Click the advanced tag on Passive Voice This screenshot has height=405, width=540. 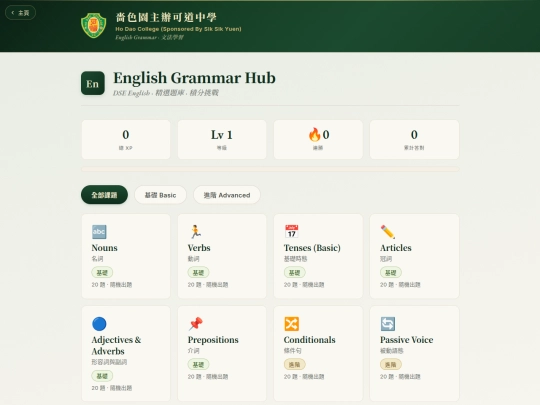coord(391,364)
